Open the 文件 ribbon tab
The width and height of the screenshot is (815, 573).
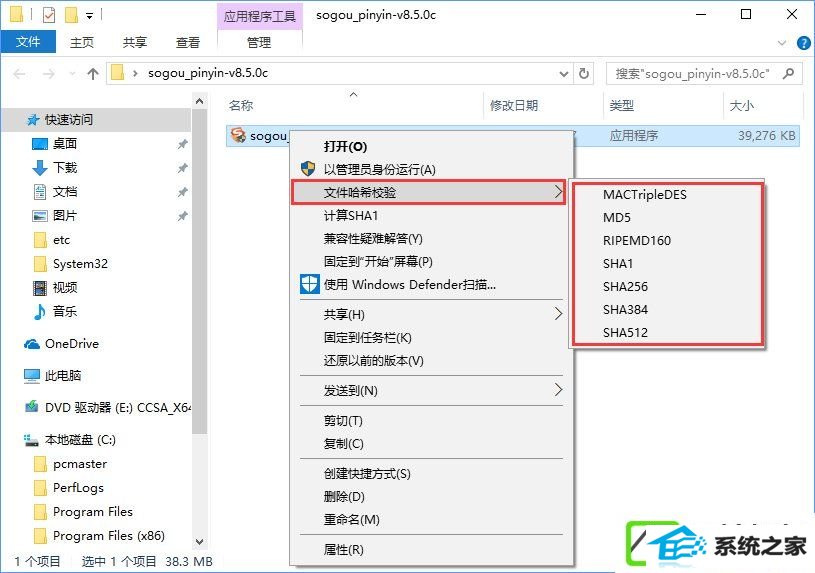point(28,42)
